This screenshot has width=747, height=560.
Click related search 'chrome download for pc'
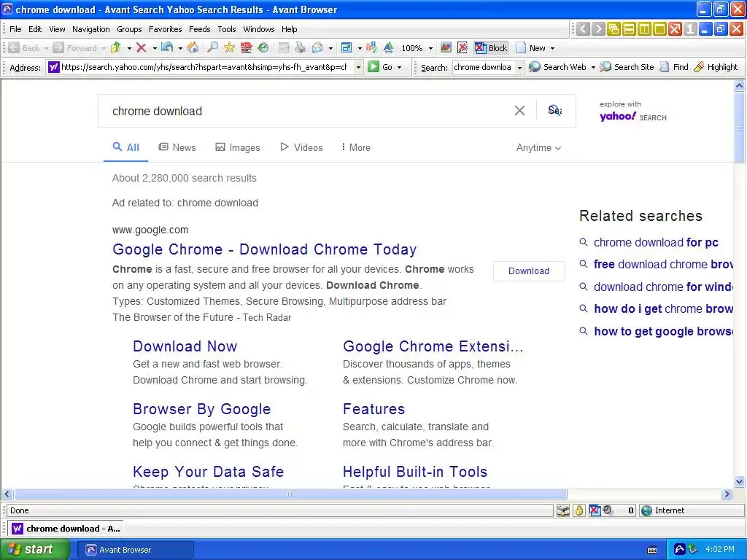(x=656, y=242)
